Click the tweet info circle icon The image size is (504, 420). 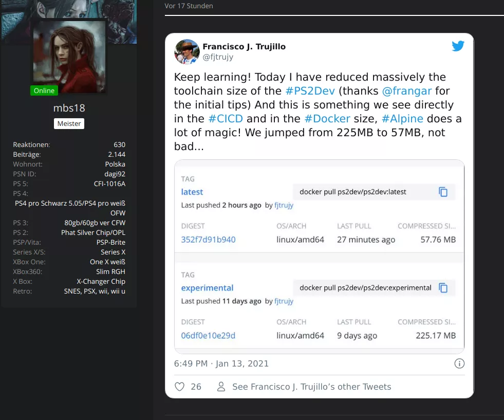pyautogui.click(x=459, y=363)
